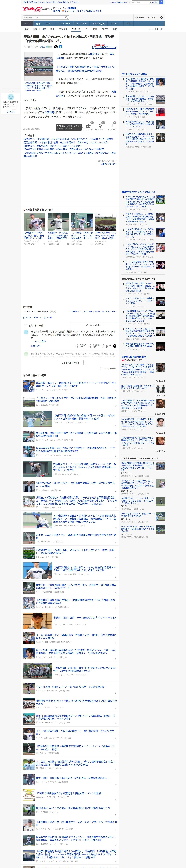
Task: Submit web search with blue search button
Action: point(161,2)
